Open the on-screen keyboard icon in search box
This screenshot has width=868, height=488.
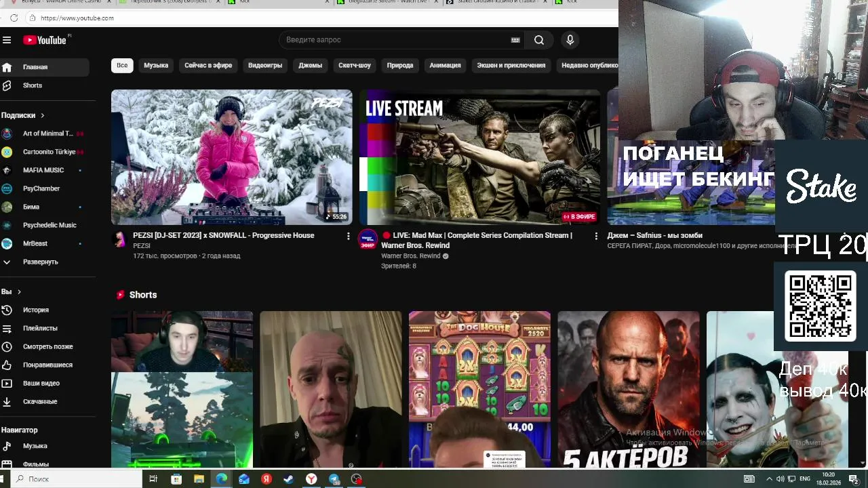(x=515, y=40)
